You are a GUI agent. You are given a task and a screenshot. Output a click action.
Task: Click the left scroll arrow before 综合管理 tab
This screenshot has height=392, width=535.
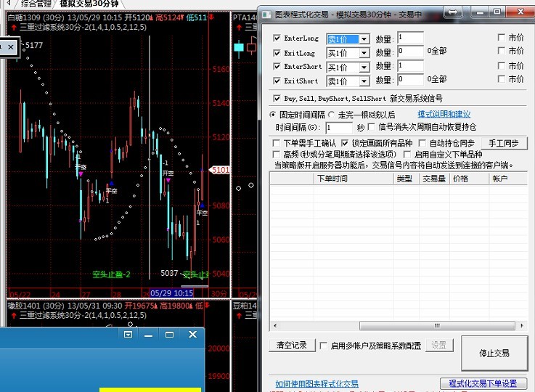tap(9, 4)
